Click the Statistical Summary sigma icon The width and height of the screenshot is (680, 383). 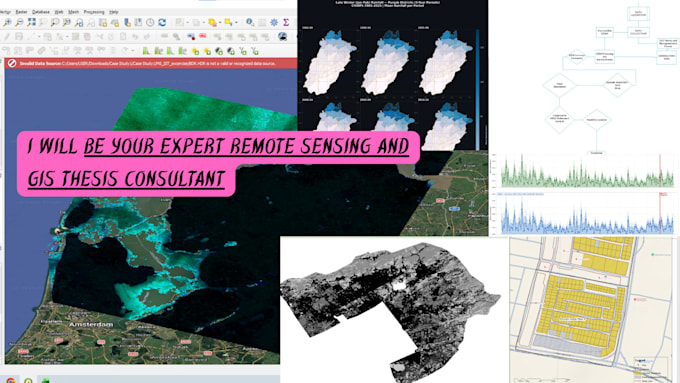[x=286, y=22]
